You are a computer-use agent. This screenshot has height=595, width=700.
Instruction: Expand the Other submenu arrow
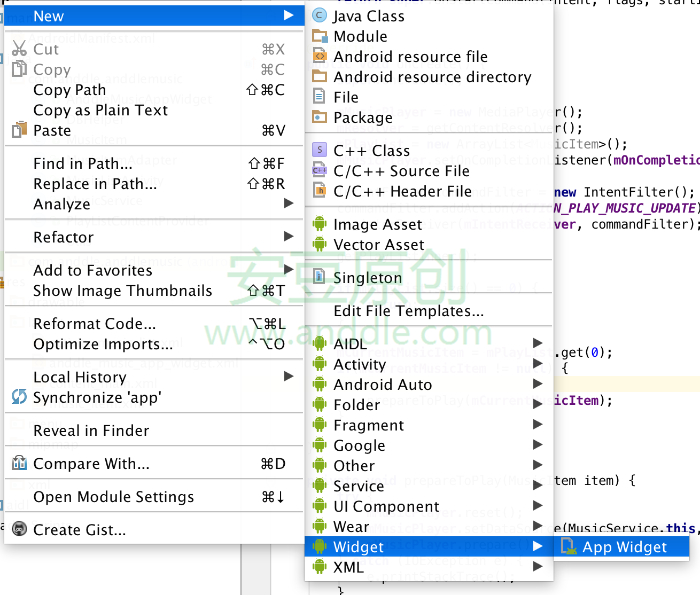[x=538, y=465]
